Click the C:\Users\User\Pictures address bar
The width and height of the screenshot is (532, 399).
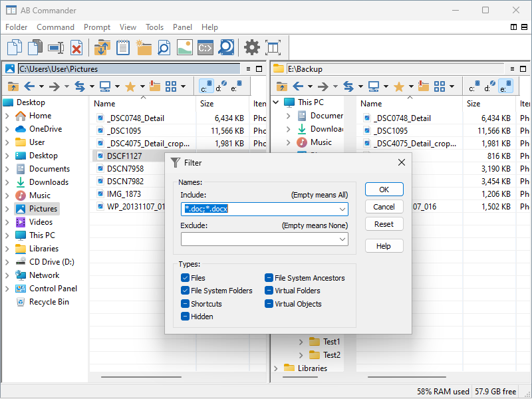click(x=129, y=69)
